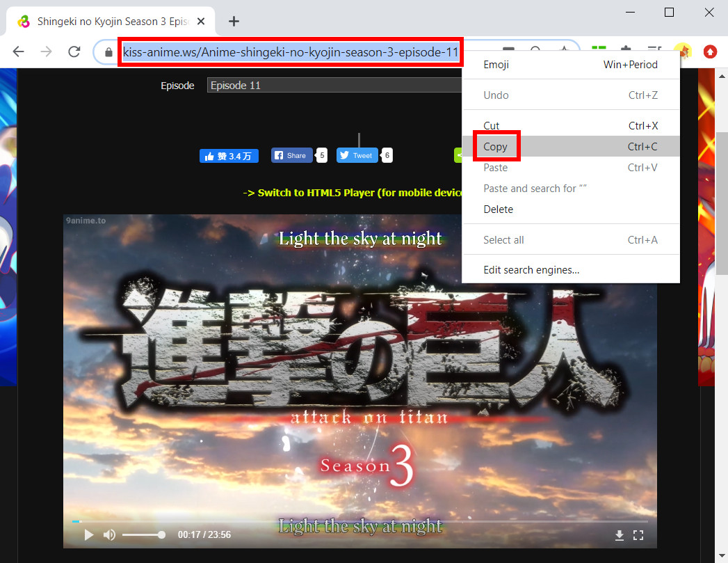This screenshot has width=728, height=563.
Task: Click the Twitter Tweet button
Action: coord(357,156)
